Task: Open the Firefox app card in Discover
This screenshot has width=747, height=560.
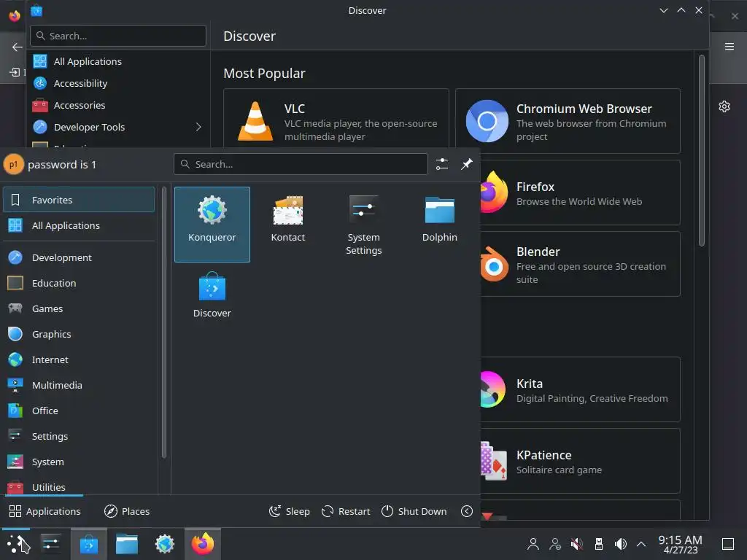Action: [580, 192]
